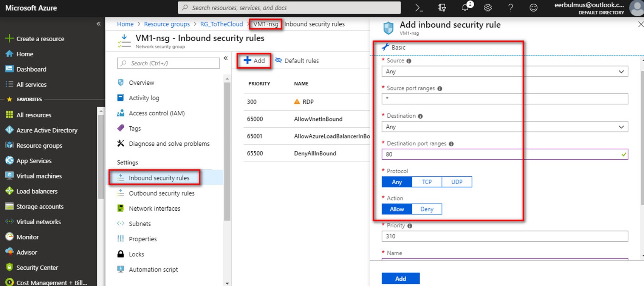Select the DenyAllInBound rule row

(307, 153)
